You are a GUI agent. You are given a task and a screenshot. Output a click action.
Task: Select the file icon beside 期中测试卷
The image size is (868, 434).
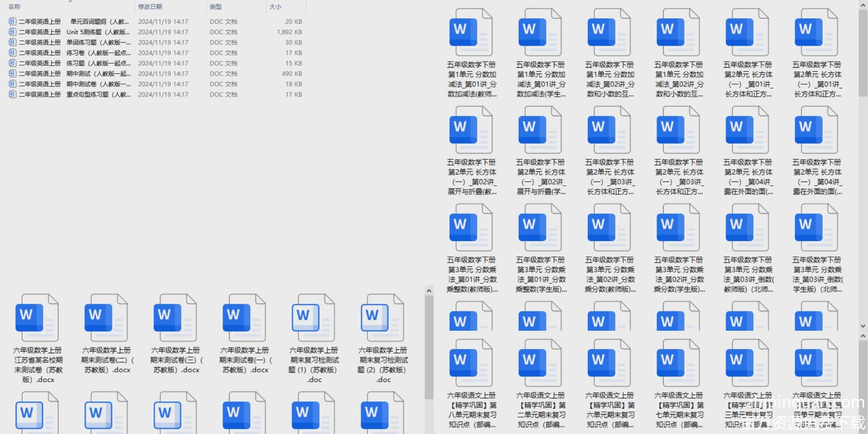pyautogui.click(x=13, y=84)
